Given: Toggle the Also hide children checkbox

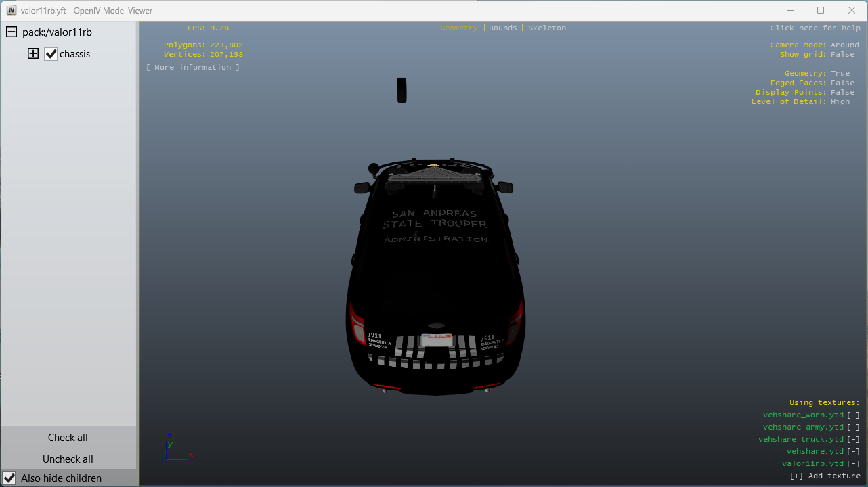Looking at the screenshot, I should coord(10,478).
